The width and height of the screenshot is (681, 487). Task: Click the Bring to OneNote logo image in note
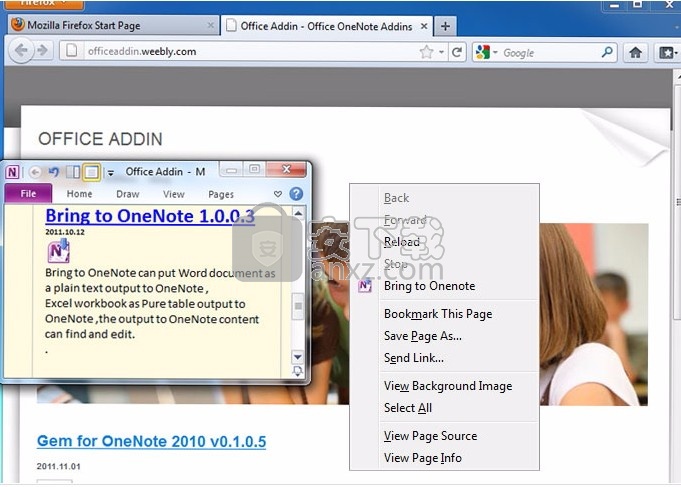click(x=58, y=250)
